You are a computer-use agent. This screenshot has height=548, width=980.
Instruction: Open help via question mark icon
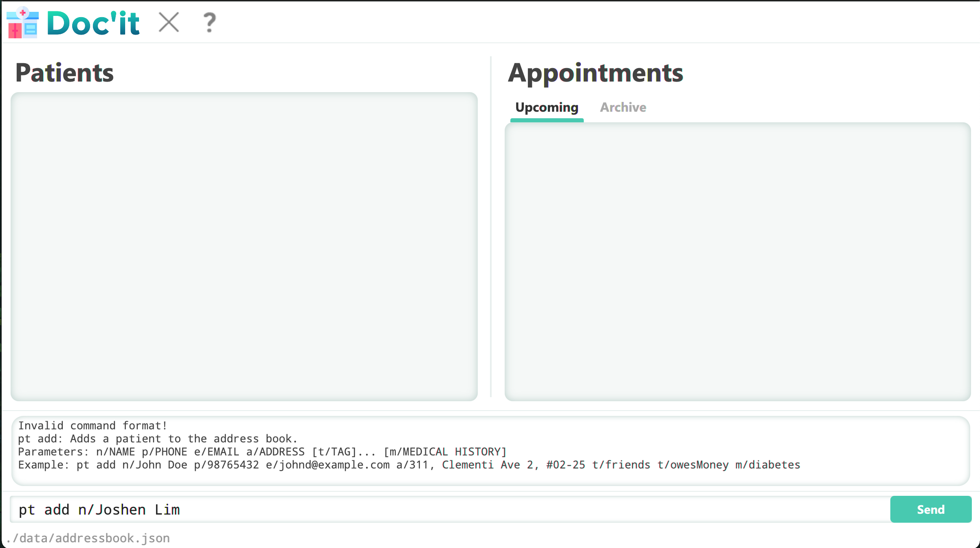210,22
